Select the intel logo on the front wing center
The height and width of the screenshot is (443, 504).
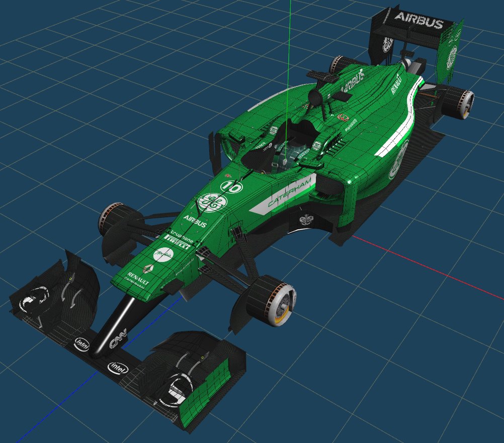(x=119, y=368)
